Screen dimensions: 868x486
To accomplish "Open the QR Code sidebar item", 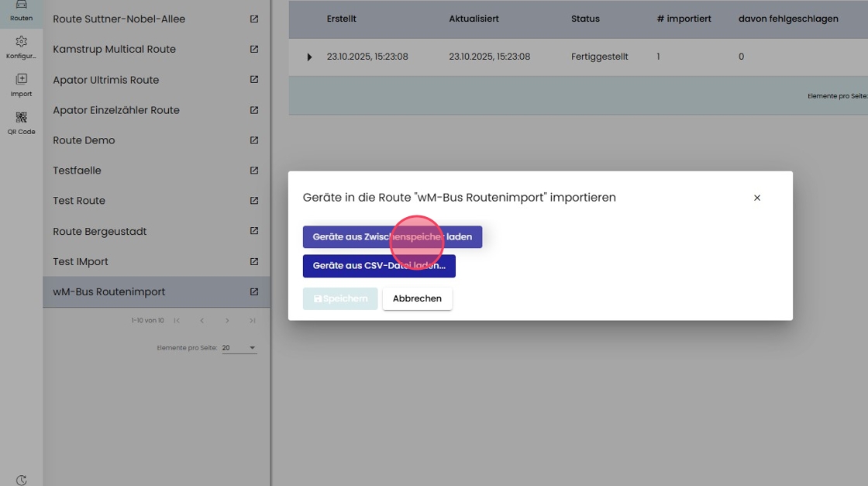I will pos(21,123).
